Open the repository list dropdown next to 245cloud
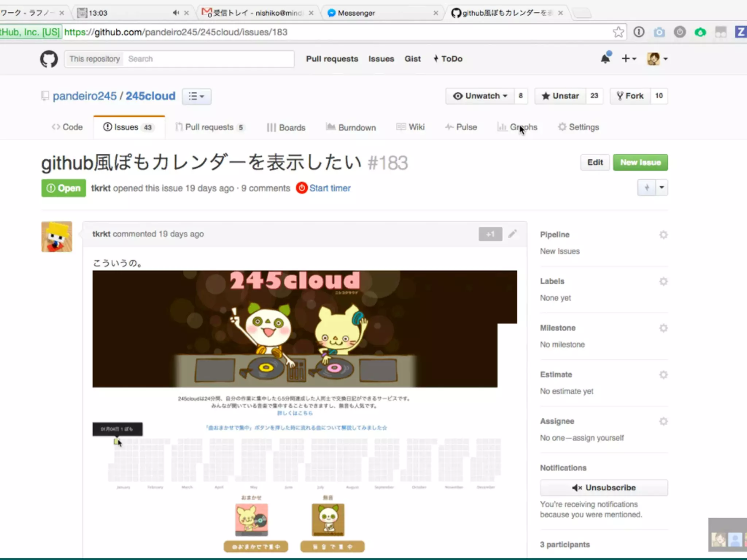Viewport: 747px width, 560px height. pyautogui.click(x=196, y=96)
